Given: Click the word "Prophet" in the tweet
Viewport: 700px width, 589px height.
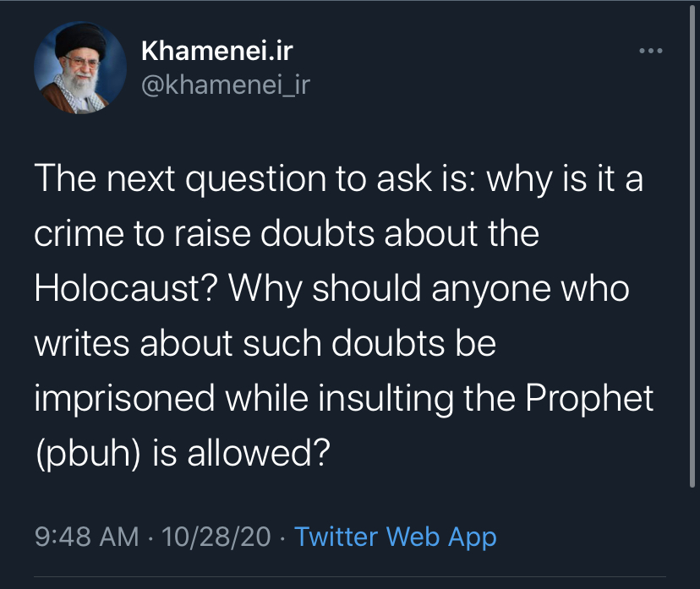Looking at the screenshot, I should tap(590, 396).
